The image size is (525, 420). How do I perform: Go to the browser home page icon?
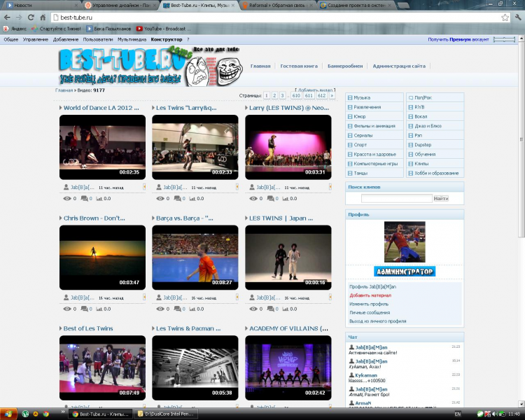[x=43, y=17]
